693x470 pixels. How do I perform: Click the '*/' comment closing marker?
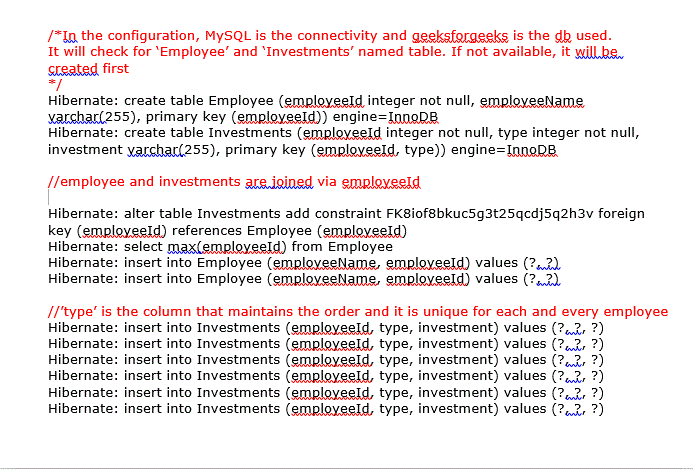coord(55,84)
